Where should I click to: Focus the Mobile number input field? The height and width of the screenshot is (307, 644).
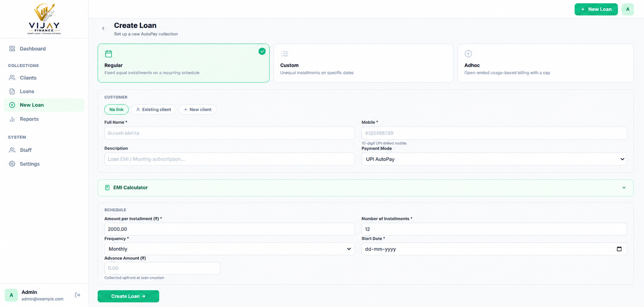[494, 133]
